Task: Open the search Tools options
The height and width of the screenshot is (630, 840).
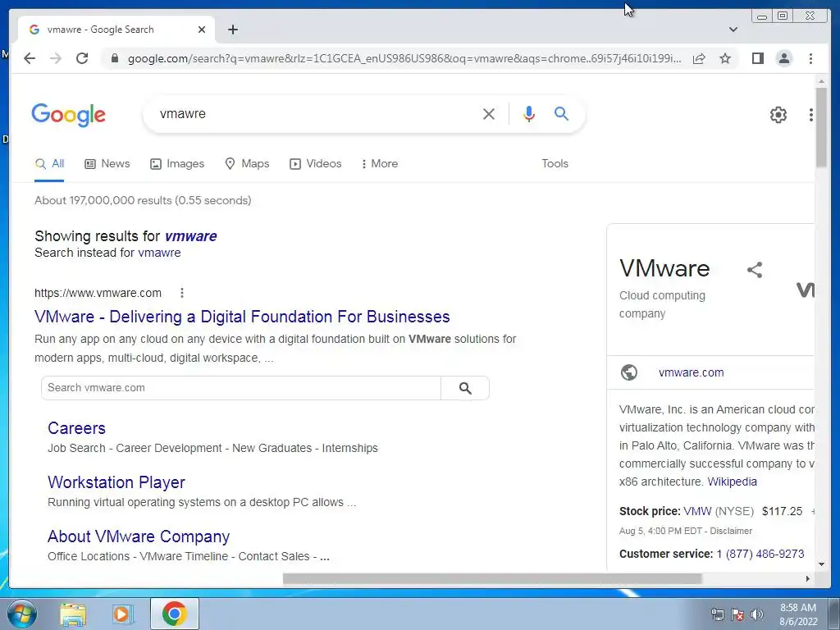Action: coord(555,164)
